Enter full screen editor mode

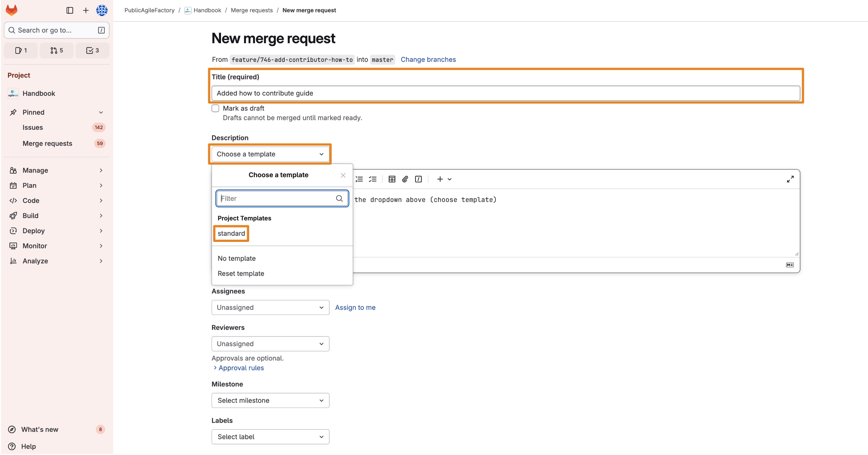point(790,179)
